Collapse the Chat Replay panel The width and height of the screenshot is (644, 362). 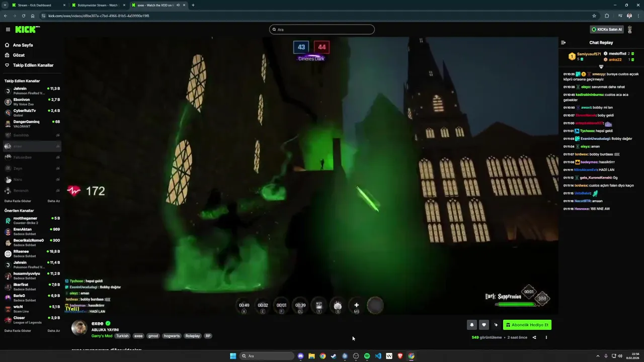(563, 43)
